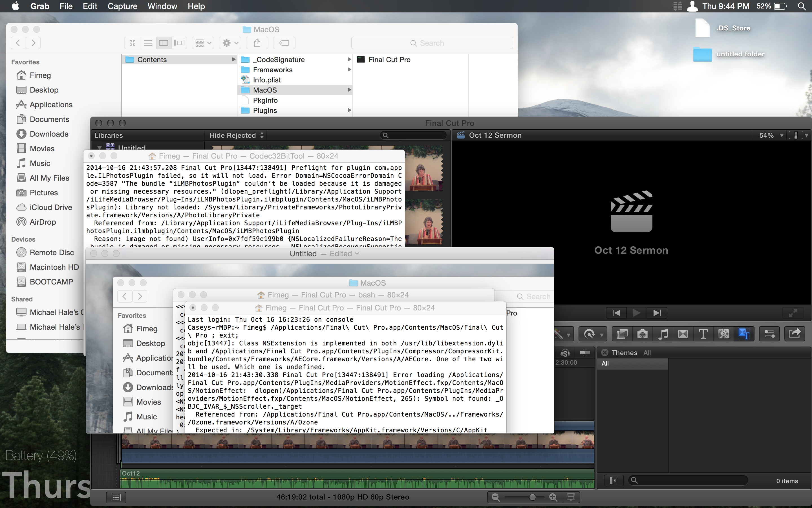Open the Photos browser camera icon
The width and height of the screenshot is (812, 508).
click(x=642, y=334)
